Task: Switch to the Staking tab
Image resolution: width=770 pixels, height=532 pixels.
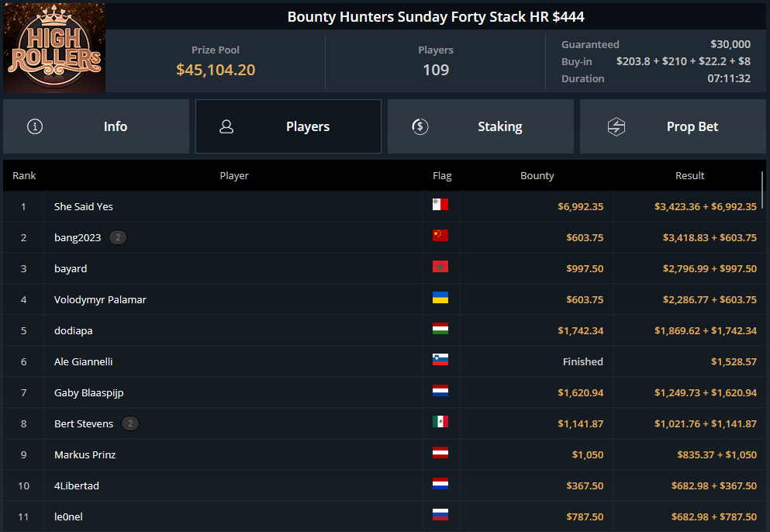Action: coord(480,126)
